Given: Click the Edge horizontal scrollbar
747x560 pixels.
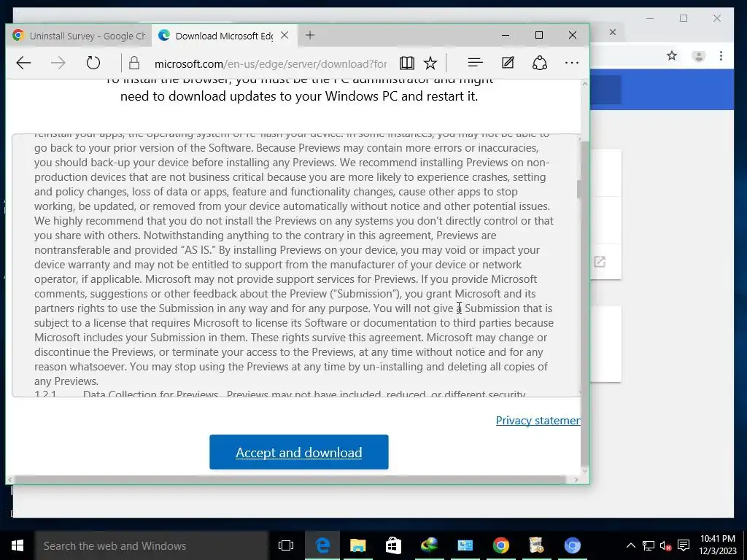Looking at the screenshot, I should pos(290,480).
